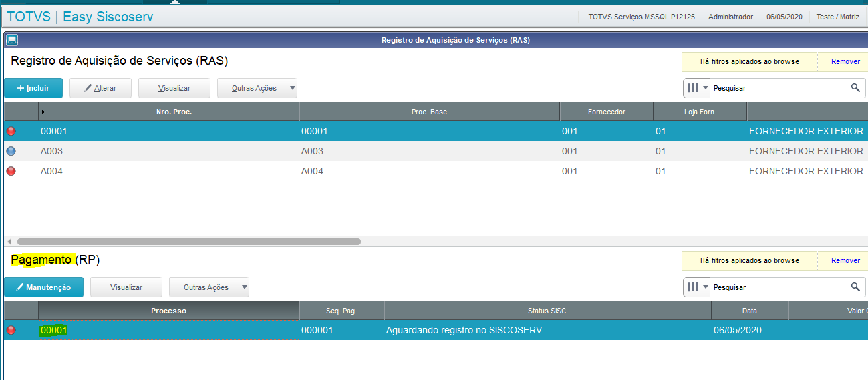Click Visualizar in the Pagamento section

126,287
